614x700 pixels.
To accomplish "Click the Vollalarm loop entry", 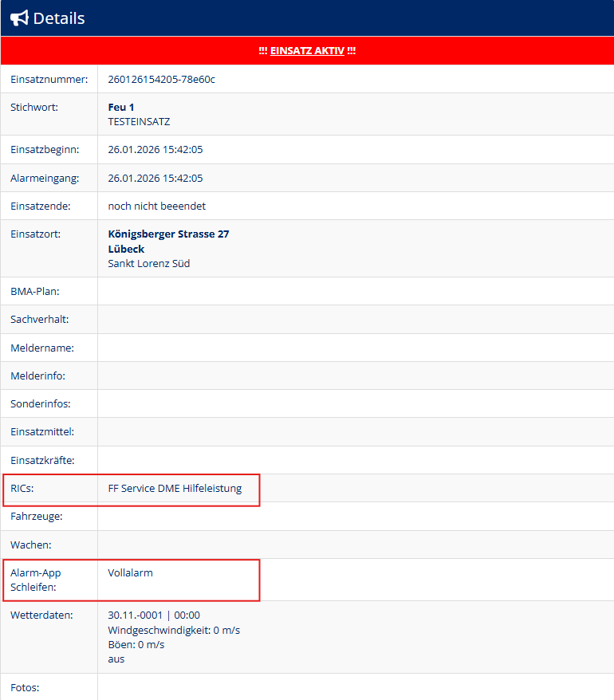I will 130,572.
